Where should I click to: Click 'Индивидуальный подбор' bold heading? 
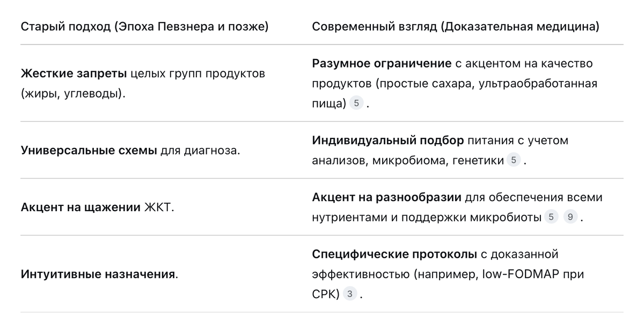coord(388,140)
